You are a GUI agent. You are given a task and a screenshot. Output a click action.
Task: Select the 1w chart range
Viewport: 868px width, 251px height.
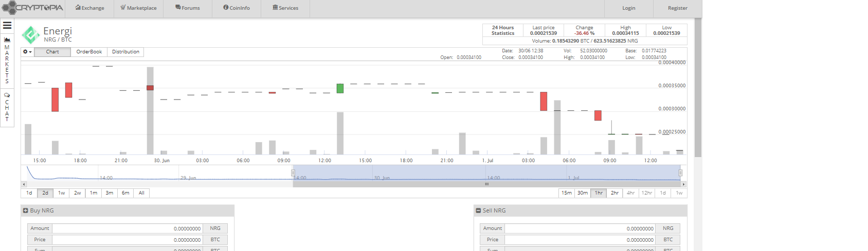61,193
